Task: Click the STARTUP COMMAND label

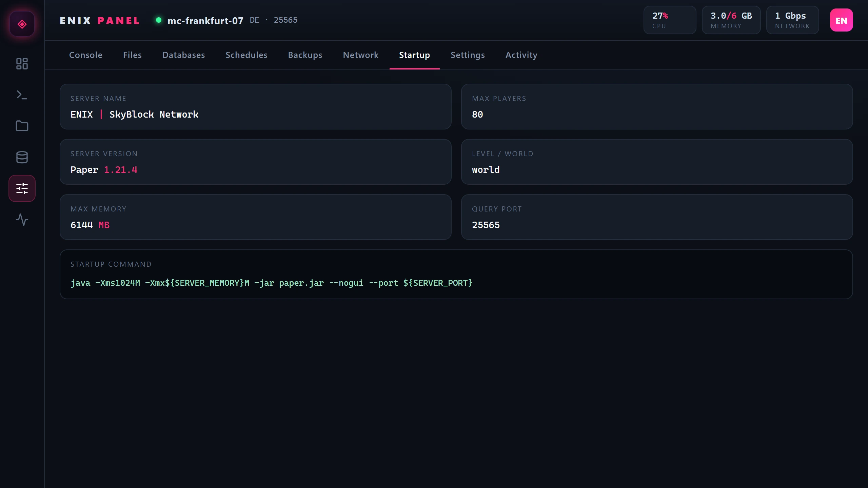Action: click(111, 264)
